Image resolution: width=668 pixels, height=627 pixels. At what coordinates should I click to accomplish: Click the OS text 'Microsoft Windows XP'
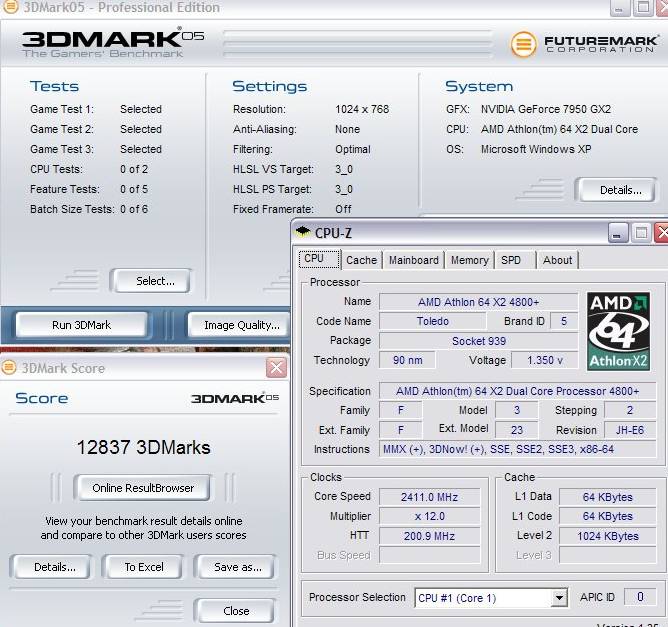tap(536, 149)
